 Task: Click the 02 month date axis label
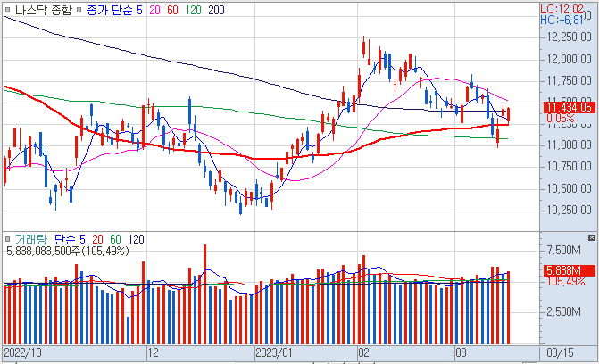pos(363,352)
